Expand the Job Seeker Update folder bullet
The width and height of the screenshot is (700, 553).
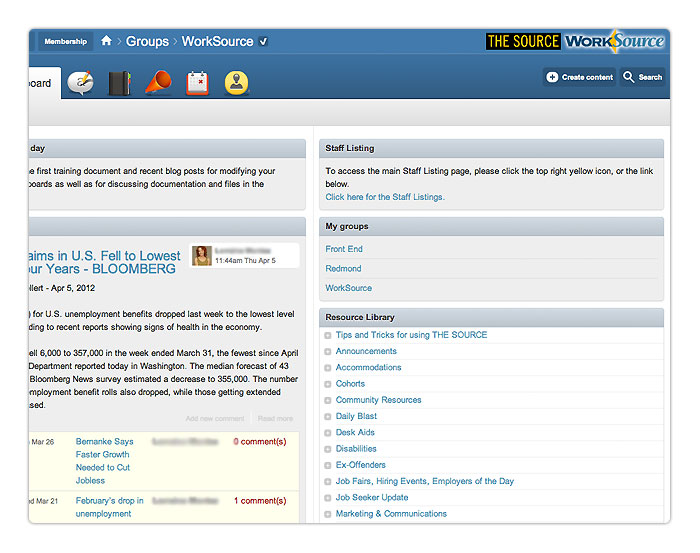[x=328, y=498]
